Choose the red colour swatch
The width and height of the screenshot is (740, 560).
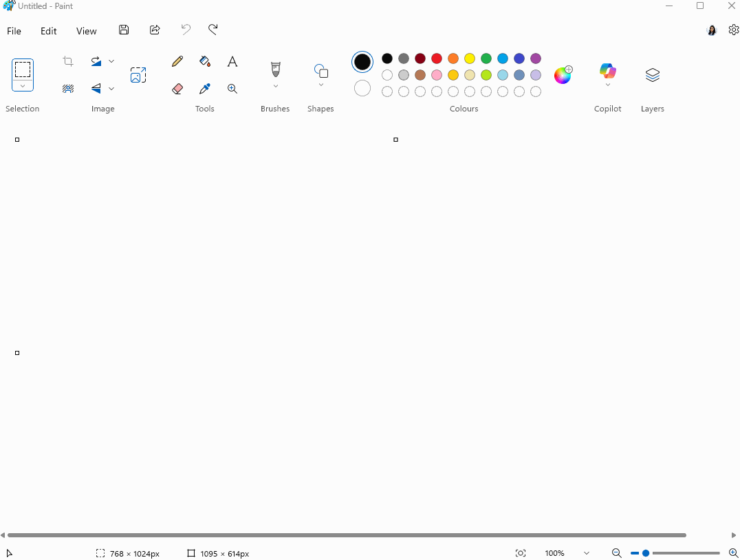coord(437,58)
